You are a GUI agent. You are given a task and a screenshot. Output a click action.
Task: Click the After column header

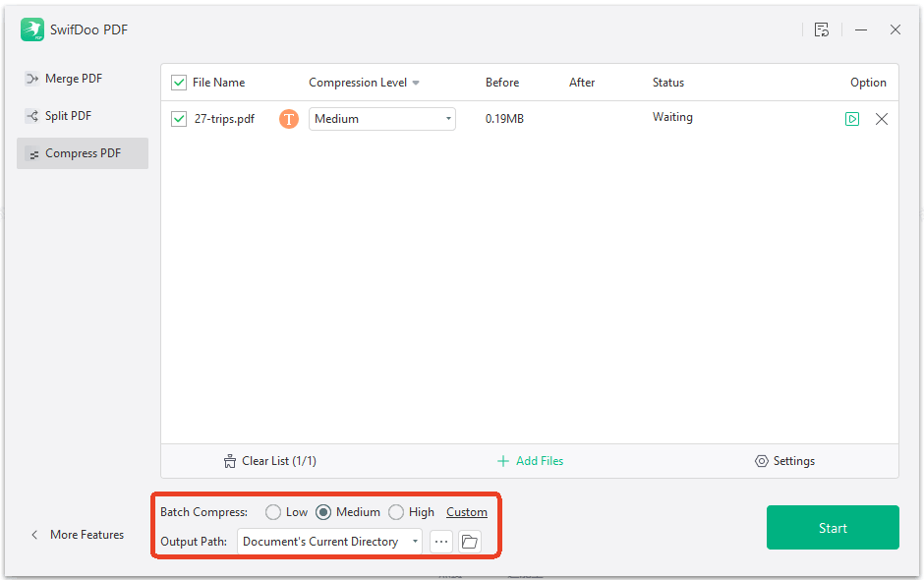(x=582, y=83)
